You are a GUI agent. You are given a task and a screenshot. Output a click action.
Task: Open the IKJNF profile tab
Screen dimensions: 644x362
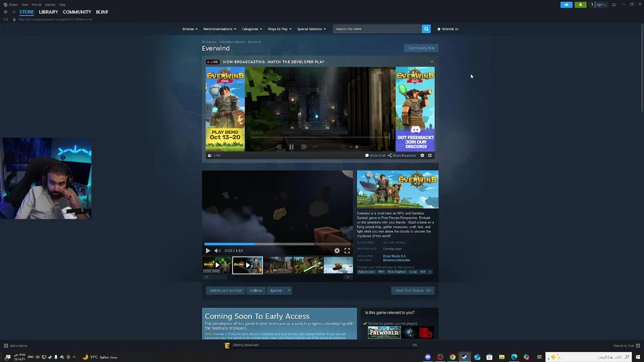tap(102, 12)
